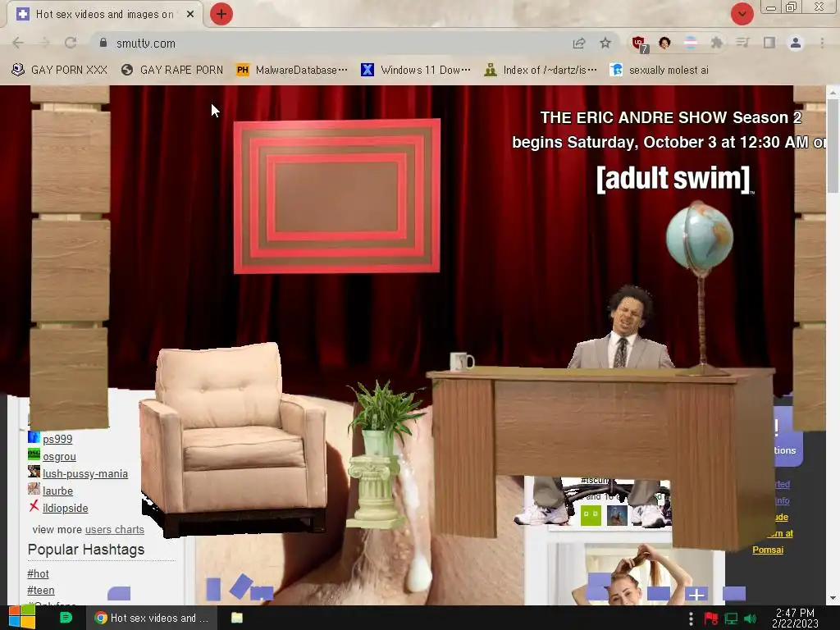Viewport: 840px width, 630px height.
Task: Click the red X avatar beside ildiopside
Action: [x=34, y=505]
